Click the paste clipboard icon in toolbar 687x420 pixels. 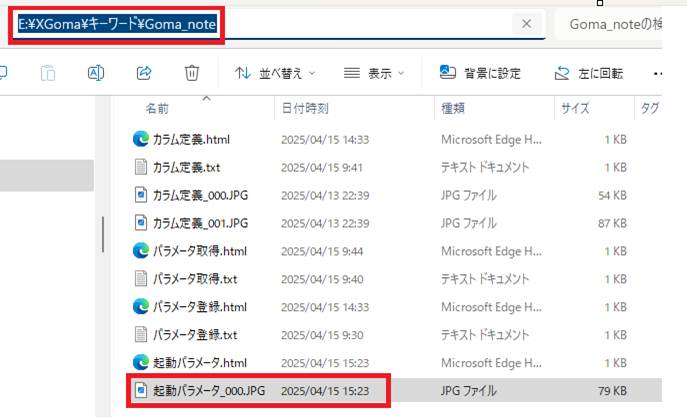click(48, 73)
